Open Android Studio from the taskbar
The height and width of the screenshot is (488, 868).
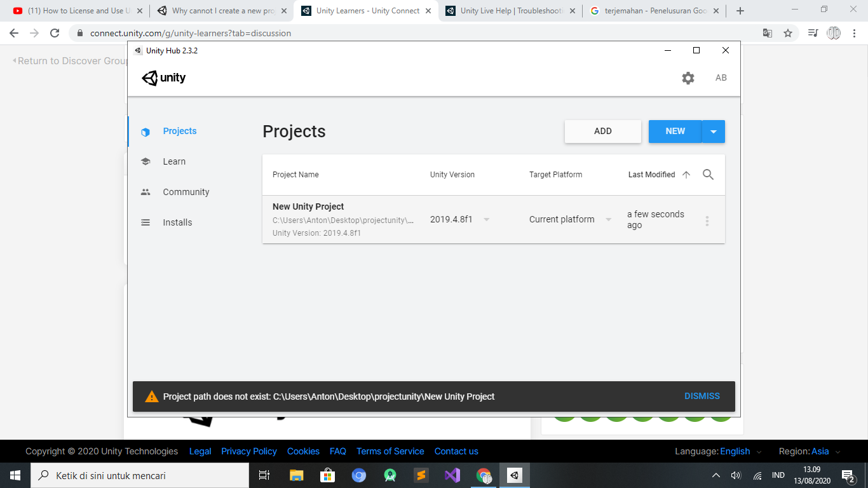(390, 475)
